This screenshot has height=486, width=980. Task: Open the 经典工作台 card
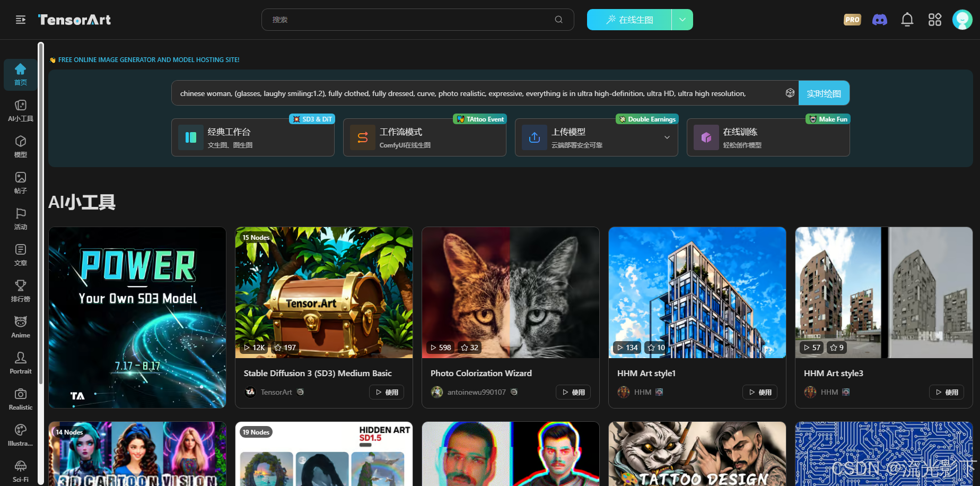(253, 137)
